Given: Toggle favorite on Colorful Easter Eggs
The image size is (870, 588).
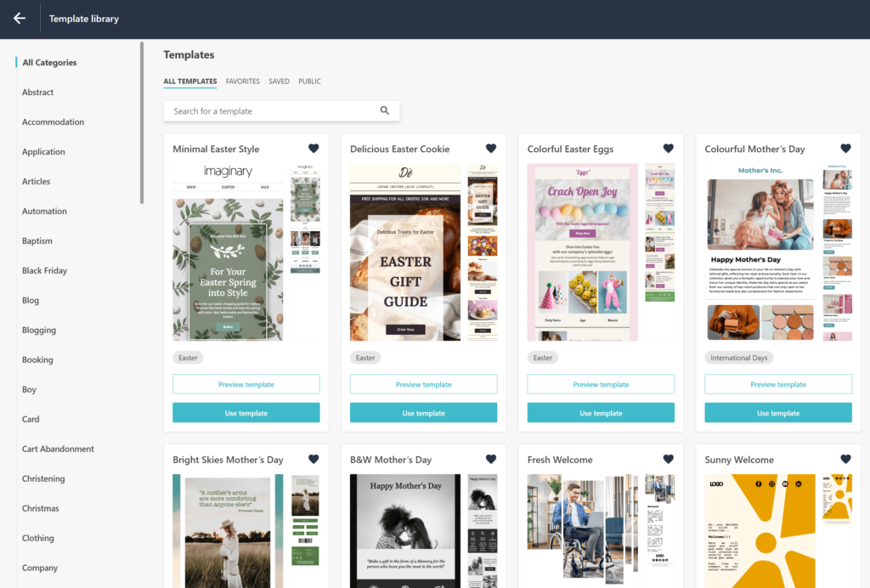Looking at the screenshot, I should coord(668,148).
